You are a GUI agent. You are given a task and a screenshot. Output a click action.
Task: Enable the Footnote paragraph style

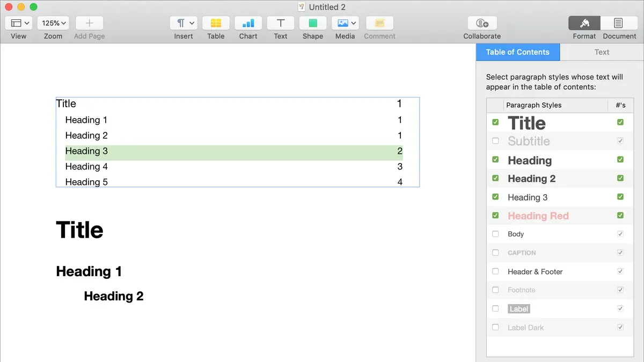[495, 290]
